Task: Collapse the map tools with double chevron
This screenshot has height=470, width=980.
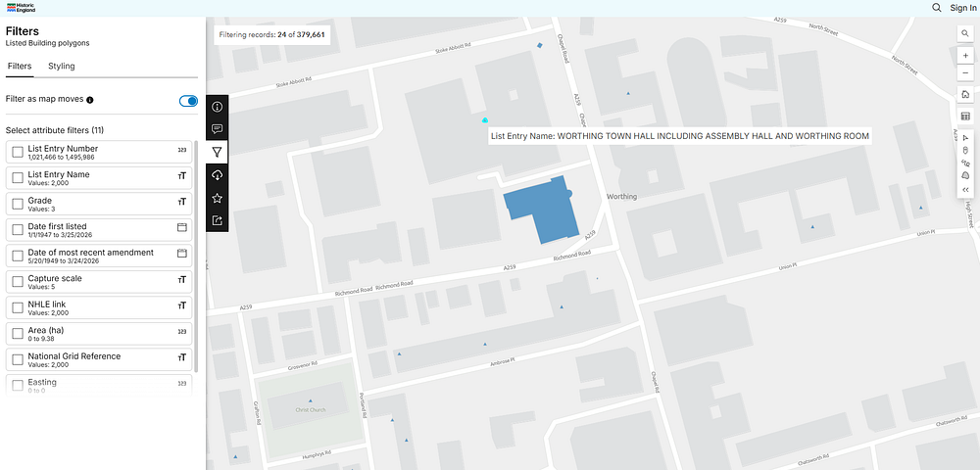Action: (x=965, y=189)
